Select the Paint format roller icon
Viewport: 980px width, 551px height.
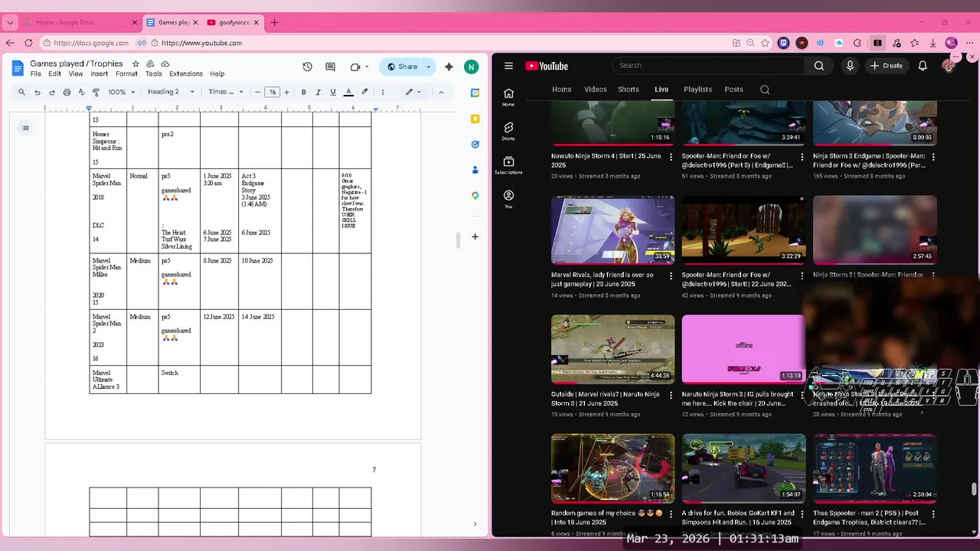click(96, 92)
